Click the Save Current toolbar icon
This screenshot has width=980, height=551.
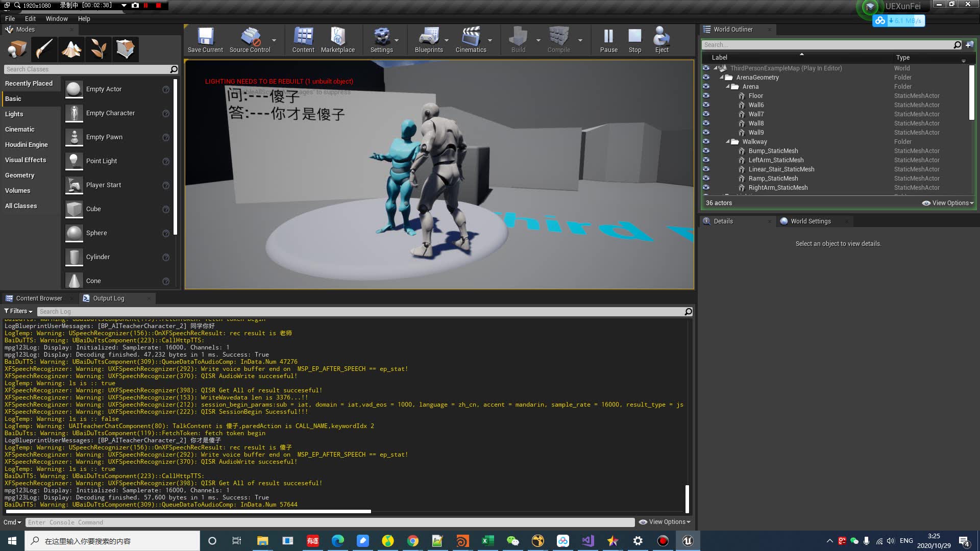click(205, 40)
